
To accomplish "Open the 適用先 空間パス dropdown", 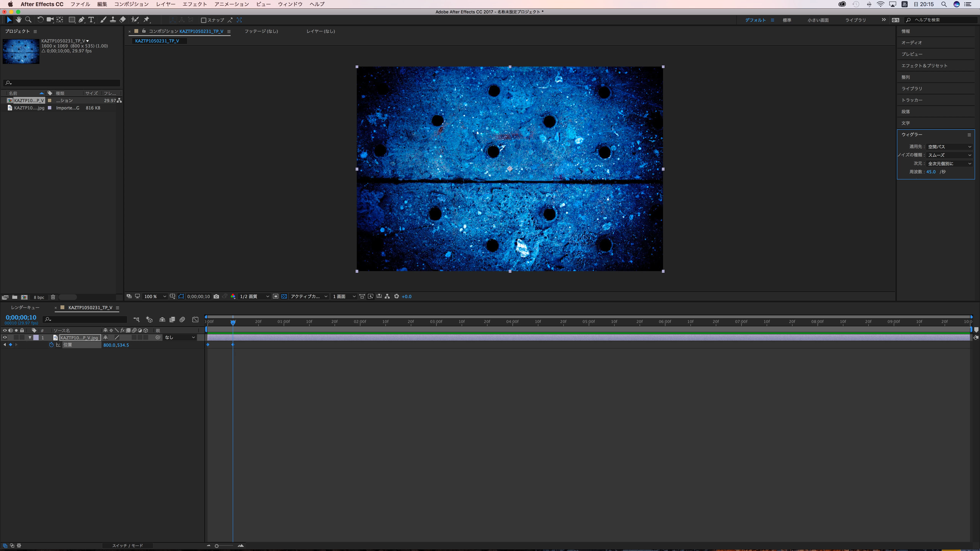I will (949, 147).
